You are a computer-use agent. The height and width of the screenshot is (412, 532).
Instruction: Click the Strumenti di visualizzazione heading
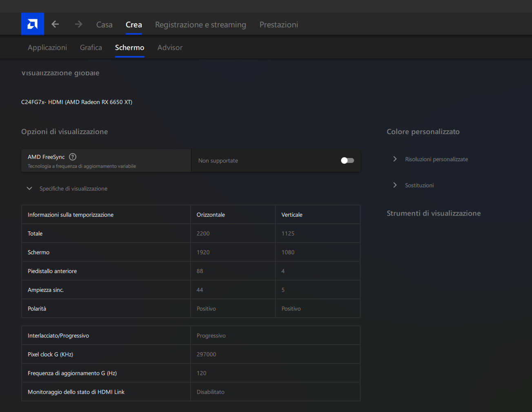434,213
